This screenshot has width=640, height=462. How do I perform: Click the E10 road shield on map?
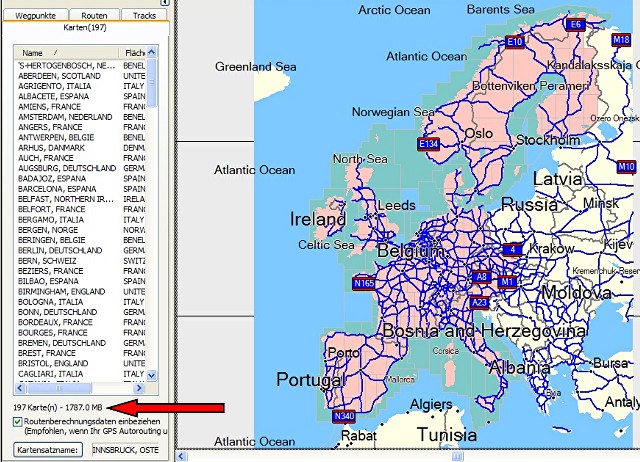coord(514,41)
